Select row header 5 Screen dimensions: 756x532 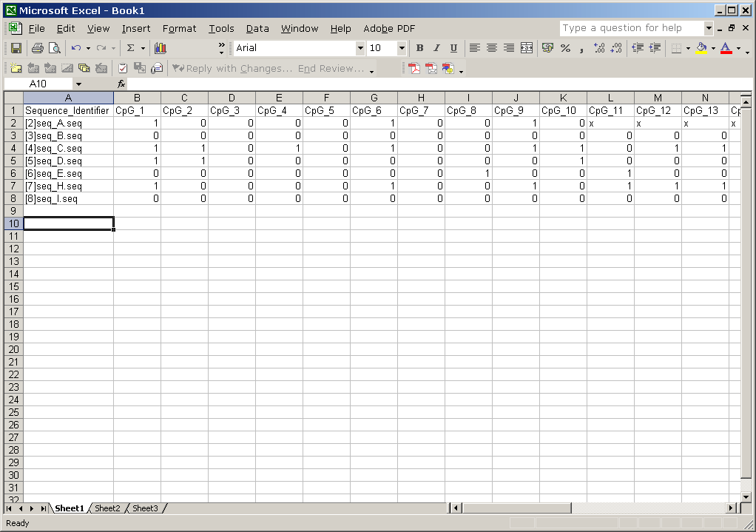(x=13, y=161)
